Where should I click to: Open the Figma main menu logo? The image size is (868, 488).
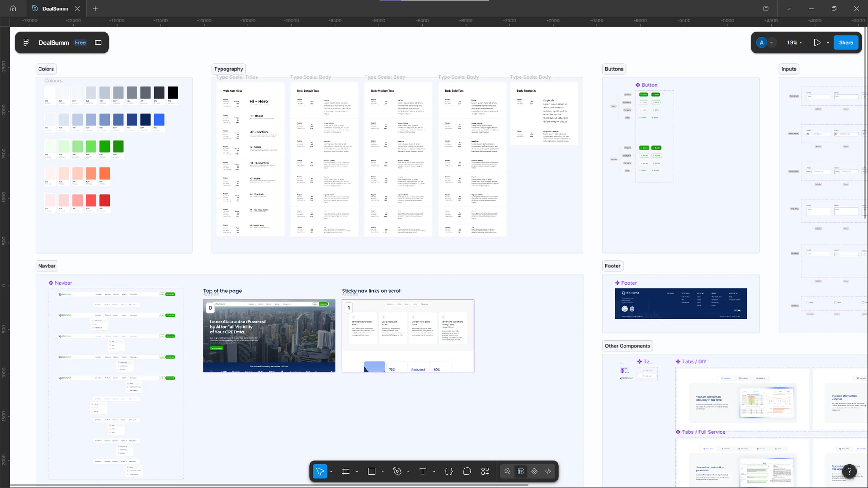pos(26,42)
